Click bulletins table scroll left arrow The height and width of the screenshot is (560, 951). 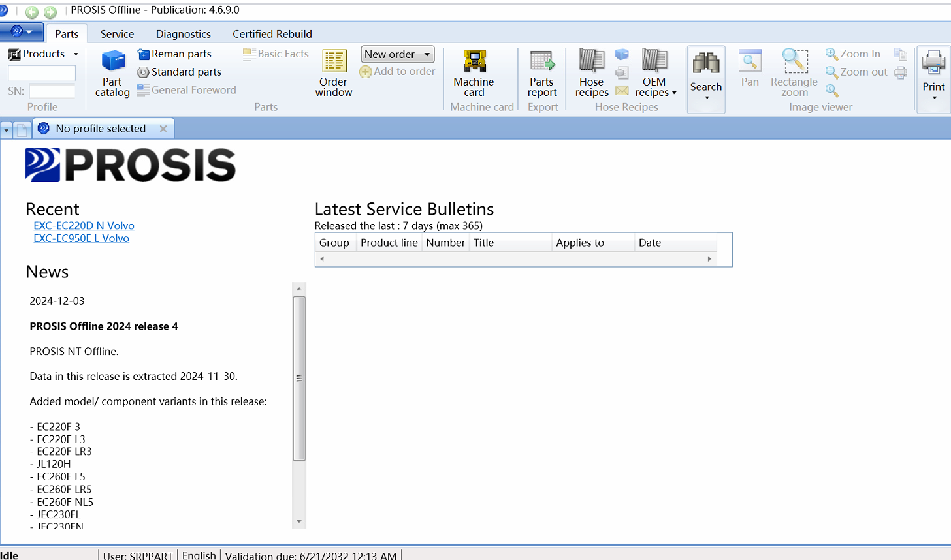point(322,259)
